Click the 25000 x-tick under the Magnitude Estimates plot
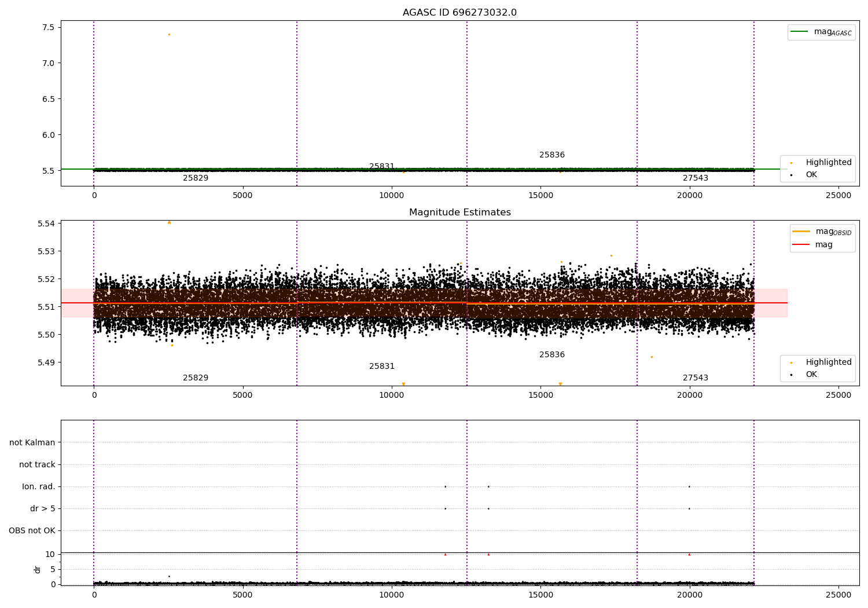Image resolution: width=868 pixels, height=608 pixels. 838,395
